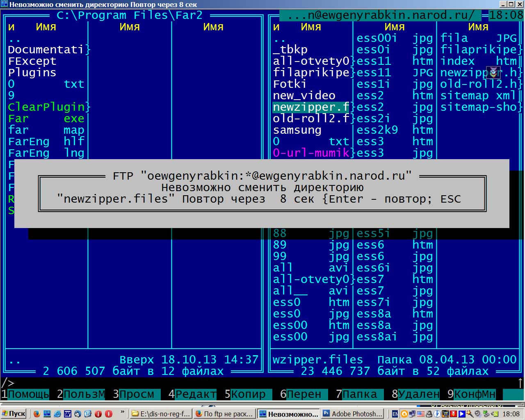This screenshot has width=525, height=420.
Task: Select the highlighted newzipper.f folder
Action: coord(311,107)
